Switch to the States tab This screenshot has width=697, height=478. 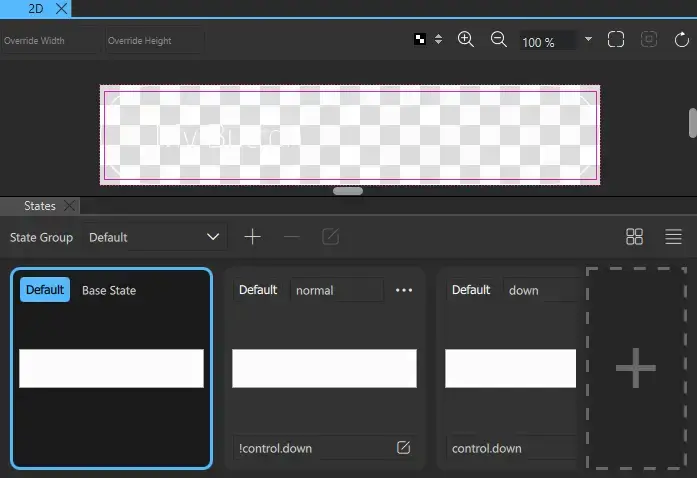point(40,206)
